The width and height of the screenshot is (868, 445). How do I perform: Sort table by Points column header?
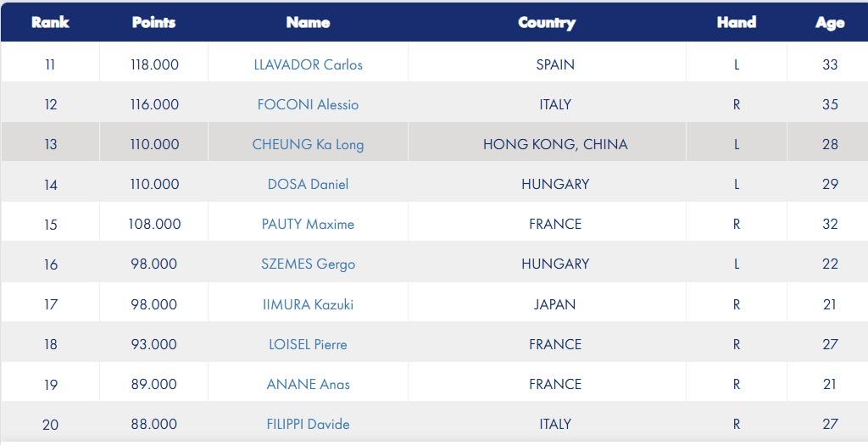click(154, 22)
